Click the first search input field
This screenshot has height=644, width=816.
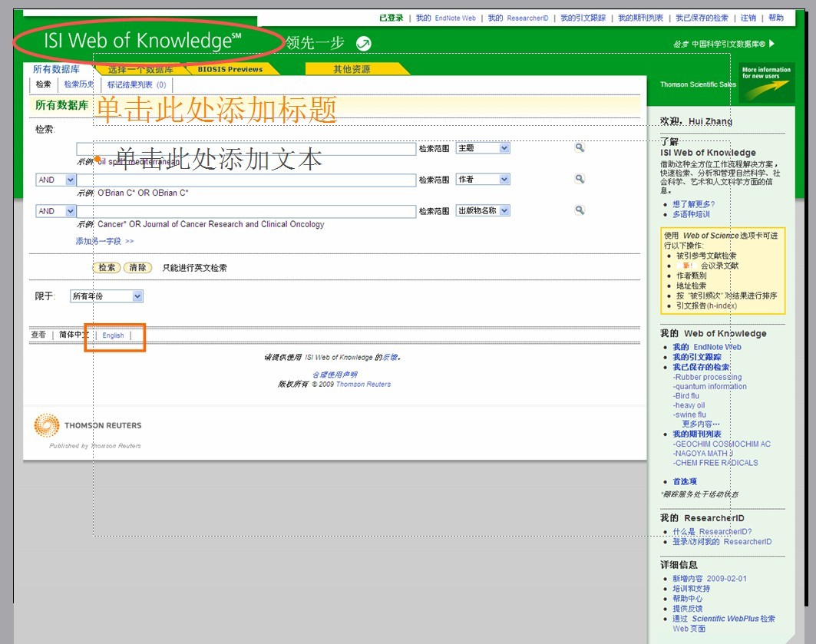click(x=246, y=149)
